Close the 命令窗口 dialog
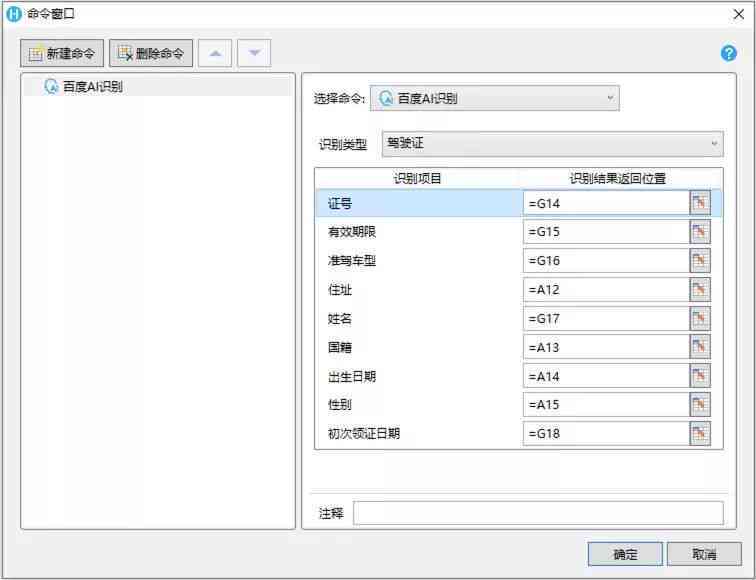This screenshot has height=580, width=756. click(x=739, y=14)
